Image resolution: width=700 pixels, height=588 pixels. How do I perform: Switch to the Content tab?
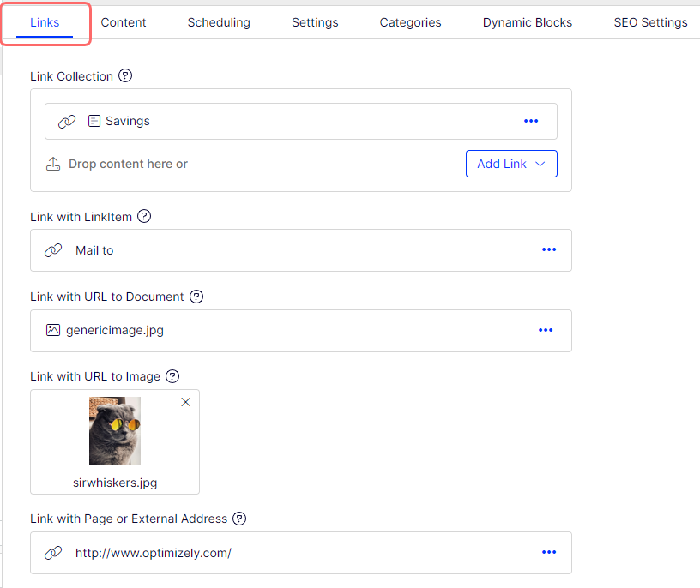(x=124, y=22)
